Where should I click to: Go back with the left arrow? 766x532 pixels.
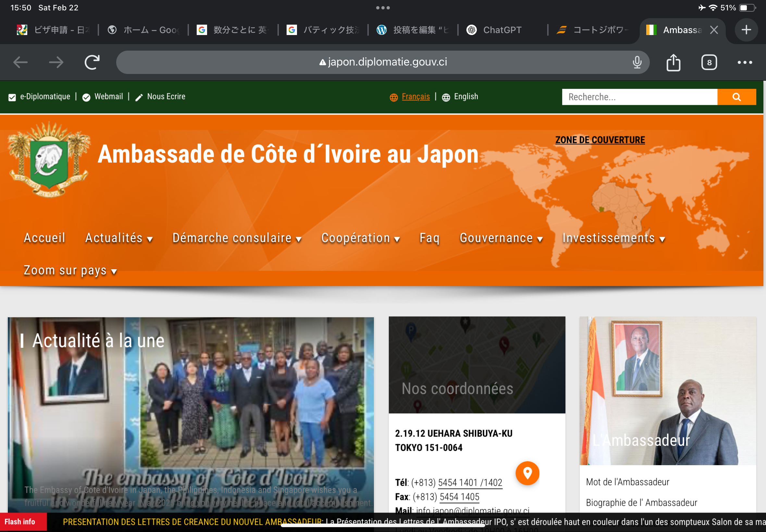click(x=20, y=62)
